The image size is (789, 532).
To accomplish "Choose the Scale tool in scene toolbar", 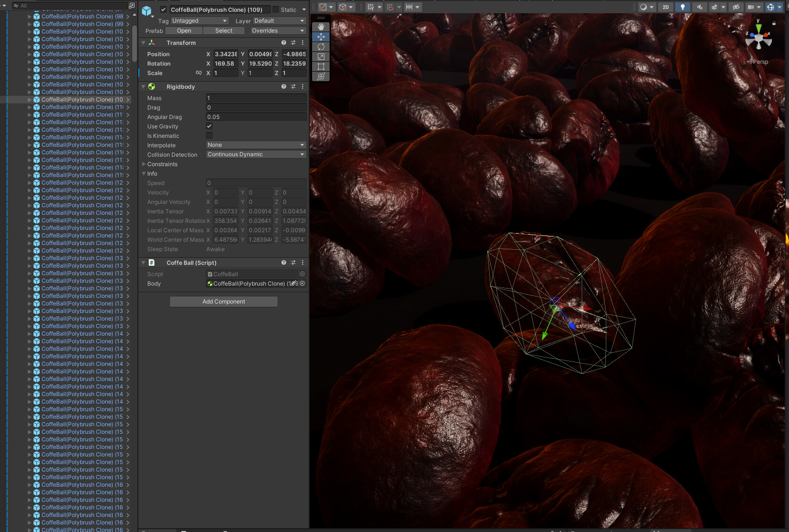I will [x=321, y=57].
